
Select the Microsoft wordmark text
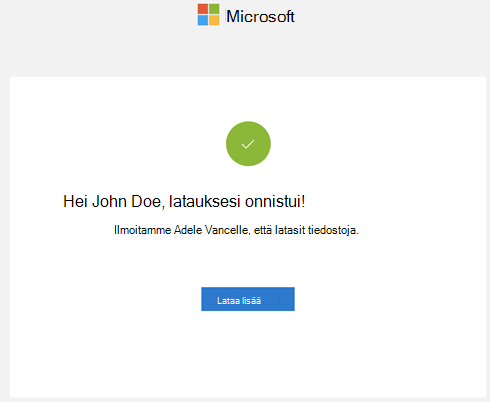coord(260,16)
